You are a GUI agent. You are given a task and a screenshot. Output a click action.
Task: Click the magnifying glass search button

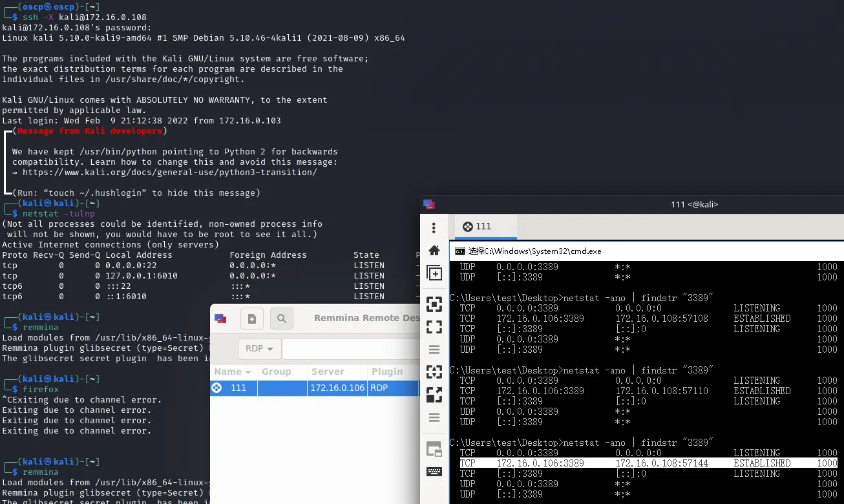282,319
